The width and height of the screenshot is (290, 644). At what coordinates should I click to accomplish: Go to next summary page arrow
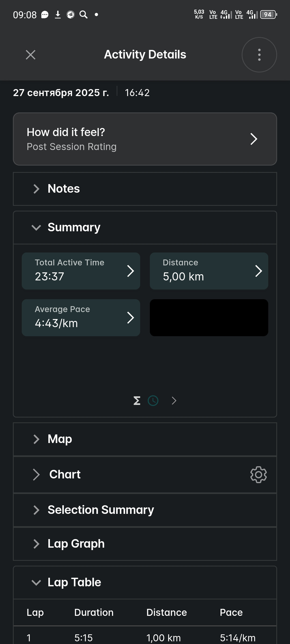click(x=174, y=401)
